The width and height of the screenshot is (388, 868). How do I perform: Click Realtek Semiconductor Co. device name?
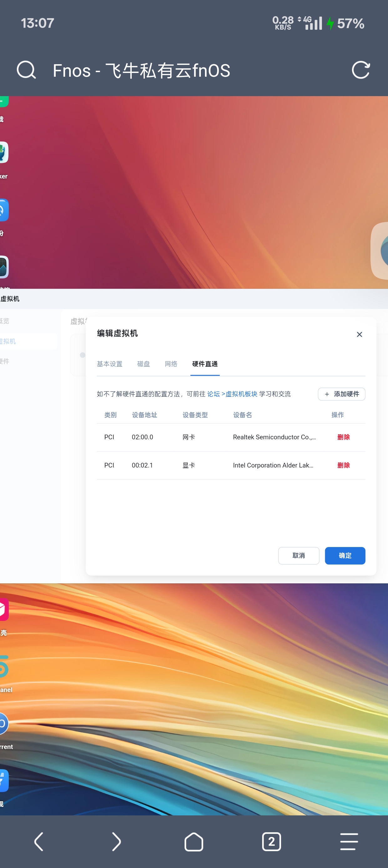click(274, 437)
